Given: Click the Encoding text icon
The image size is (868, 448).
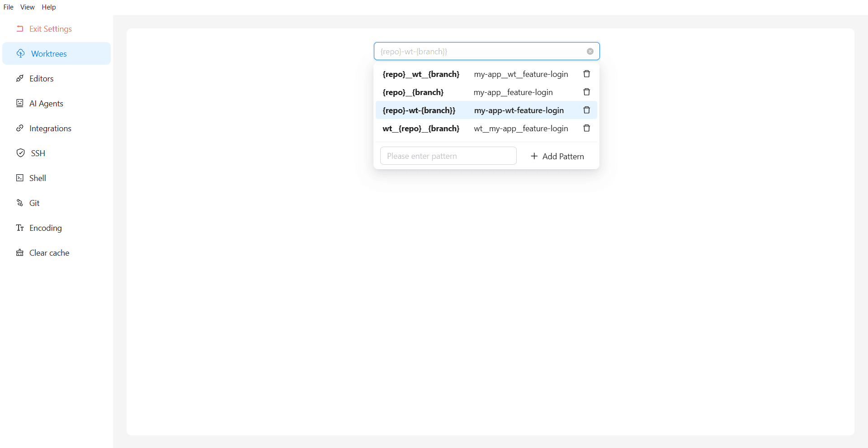Looking at the screenshot, I should pyautogui.click(x=20, y=228).
